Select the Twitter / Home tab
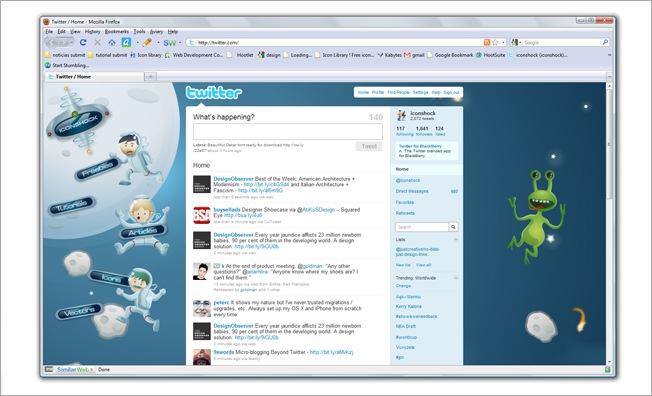Screen dimensions: 652x396 click(94, 77)
